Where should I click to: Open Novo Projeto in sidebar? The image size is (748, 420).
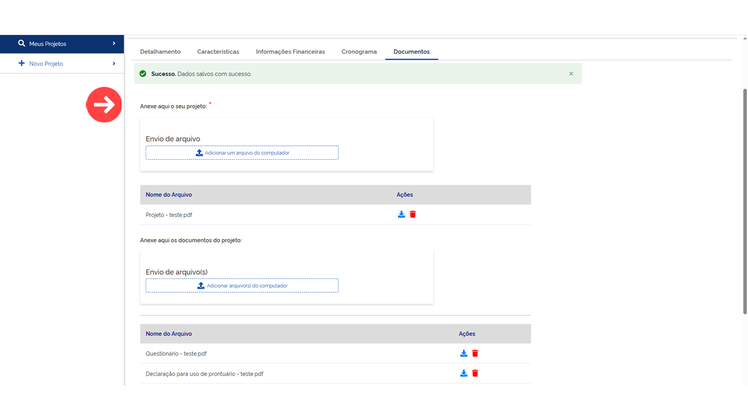coord(62,63)
